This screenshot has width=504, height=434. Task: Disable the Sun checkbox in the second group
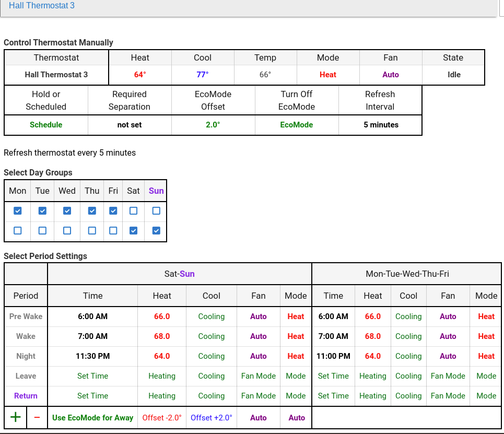tap(156, 231)
